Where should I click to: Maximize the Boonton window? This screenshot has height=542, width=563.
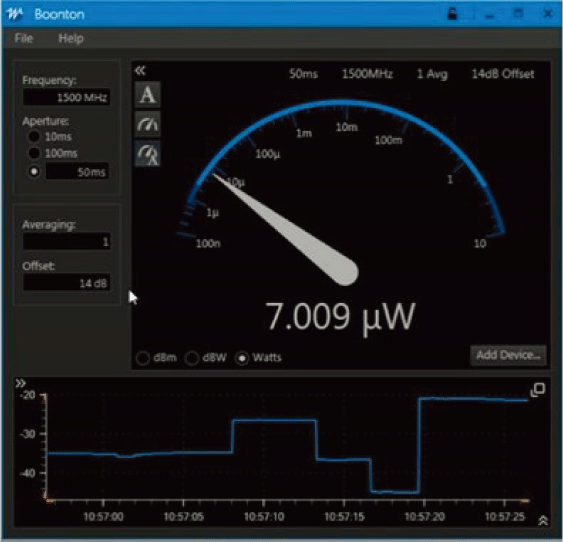coord(518,14)
